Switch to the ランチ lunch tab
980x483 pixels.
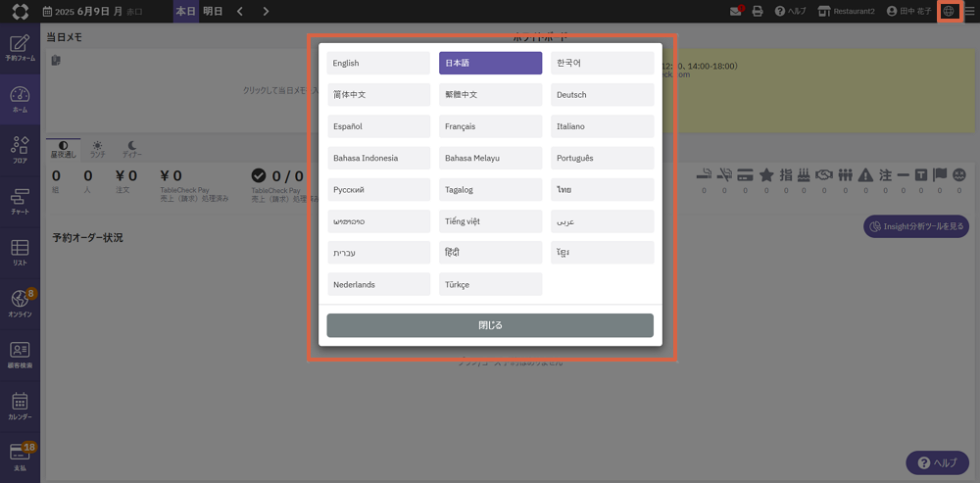(x=97, y=148)
